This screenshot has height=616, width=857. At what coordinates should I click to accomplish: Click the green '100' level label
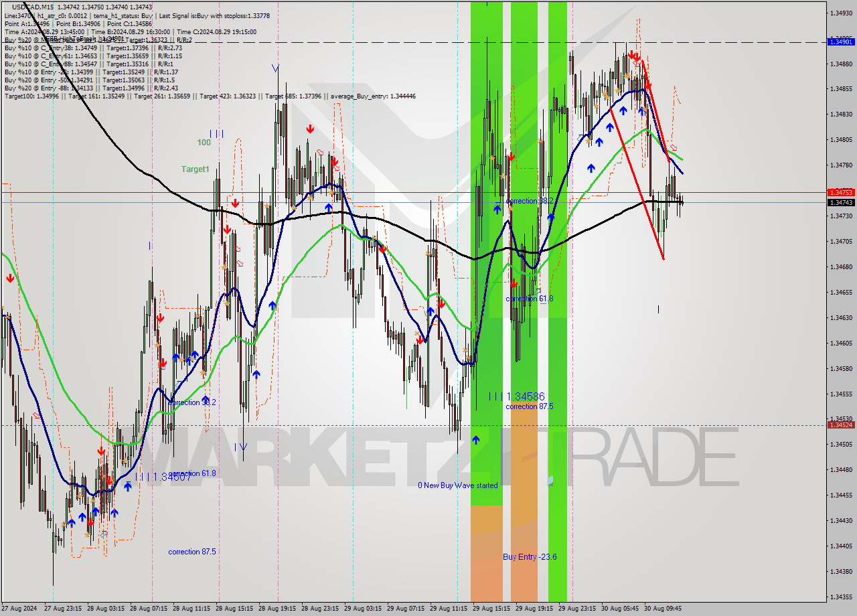[204, 143]
